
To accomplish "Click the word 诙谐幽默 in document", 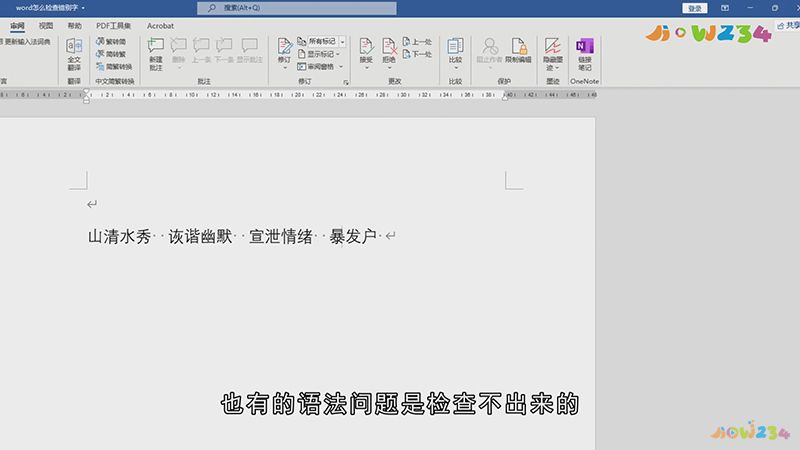I will tap(201, 236).
